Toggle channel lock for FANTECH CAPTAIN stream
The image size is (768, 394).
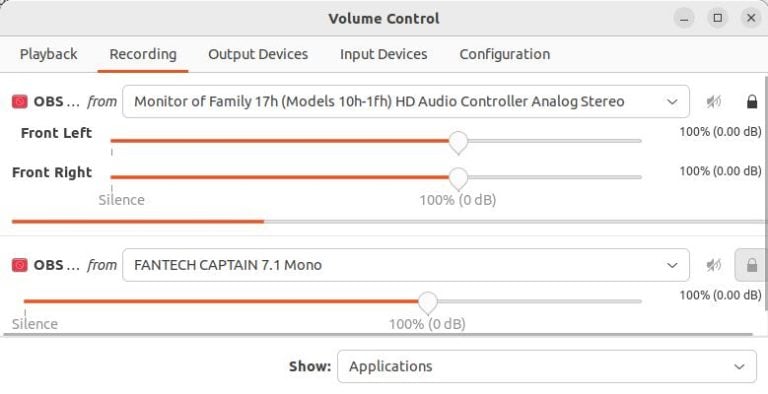pyautogui.click(x=752, y=265)
